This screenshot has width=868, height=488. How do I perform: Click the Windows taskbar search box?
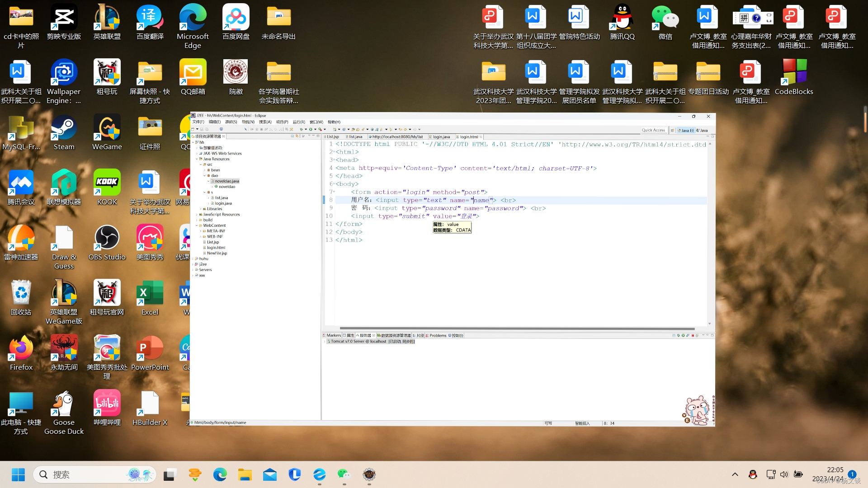[x=94, y=474]
